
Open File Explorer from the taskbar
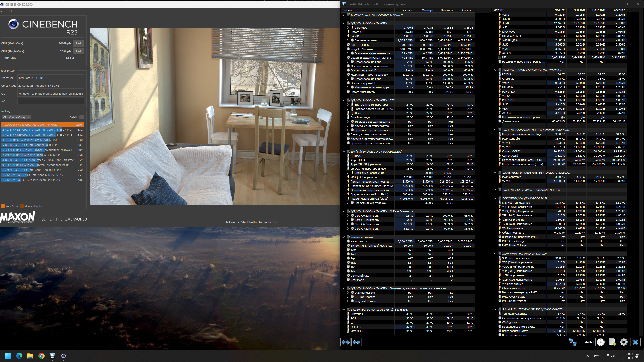pos(30,356)
